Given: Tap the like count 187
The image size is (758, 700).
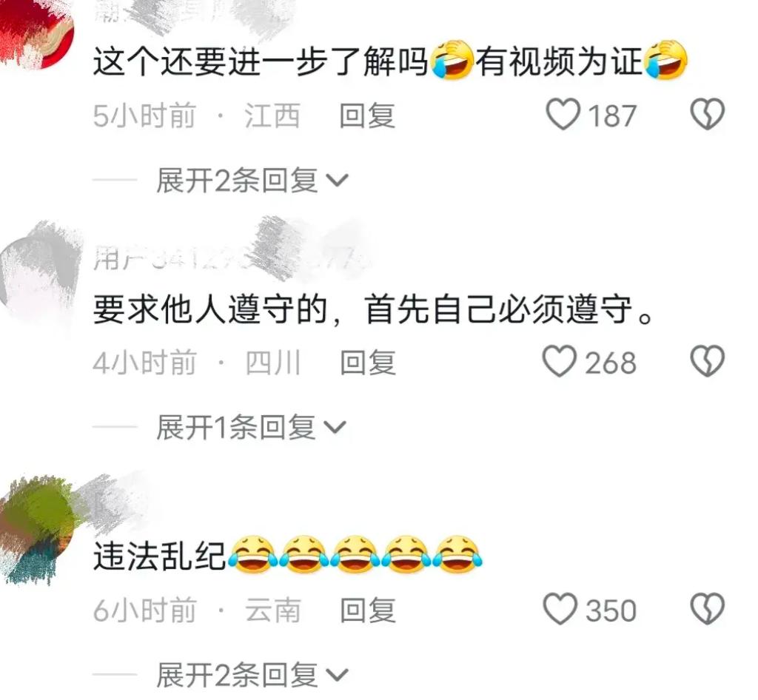Looking at the screenshot, I should click(x=612, y=116).
